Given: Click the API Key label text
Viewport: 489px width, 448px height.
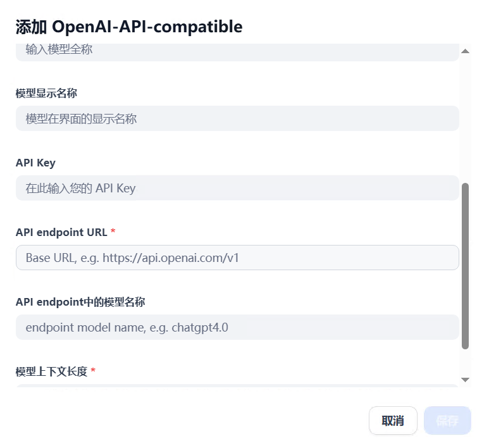Looking at the screenshot, I should (35, 163).
